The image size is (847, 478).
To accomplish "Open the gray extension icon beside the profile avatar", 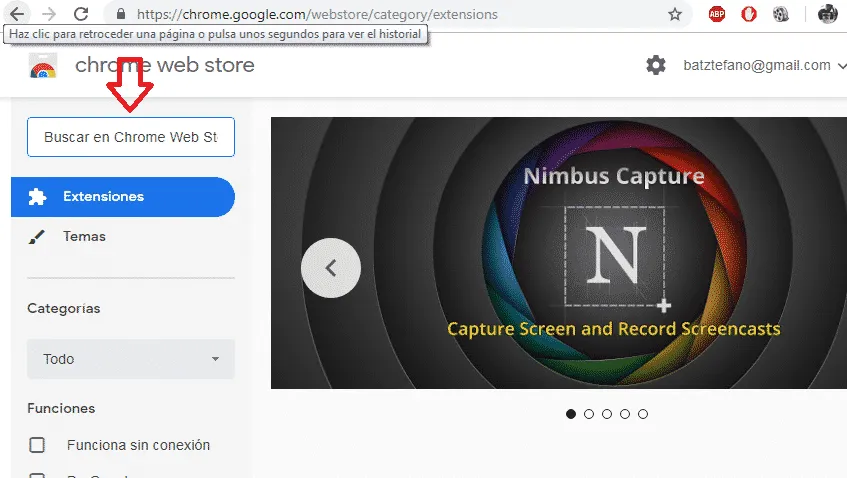I will [781, 14].
